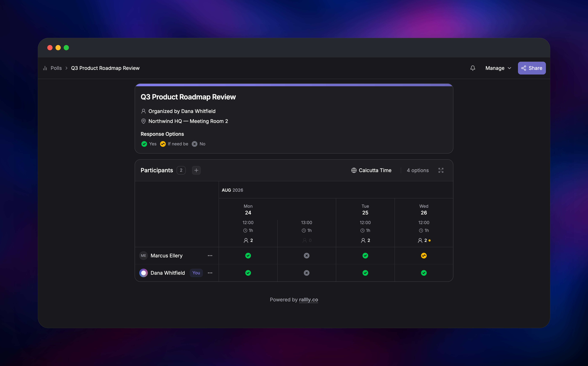This screenshot has width=588, height=366.
Task: Open Dana Whitfield's options menu
Action: [x=210, y=273]
